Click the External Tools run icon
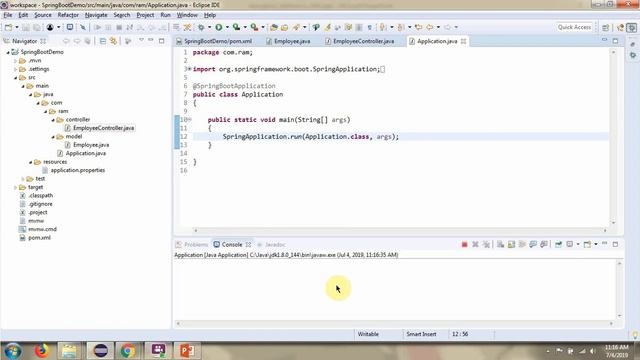 (x=254, y=27)
